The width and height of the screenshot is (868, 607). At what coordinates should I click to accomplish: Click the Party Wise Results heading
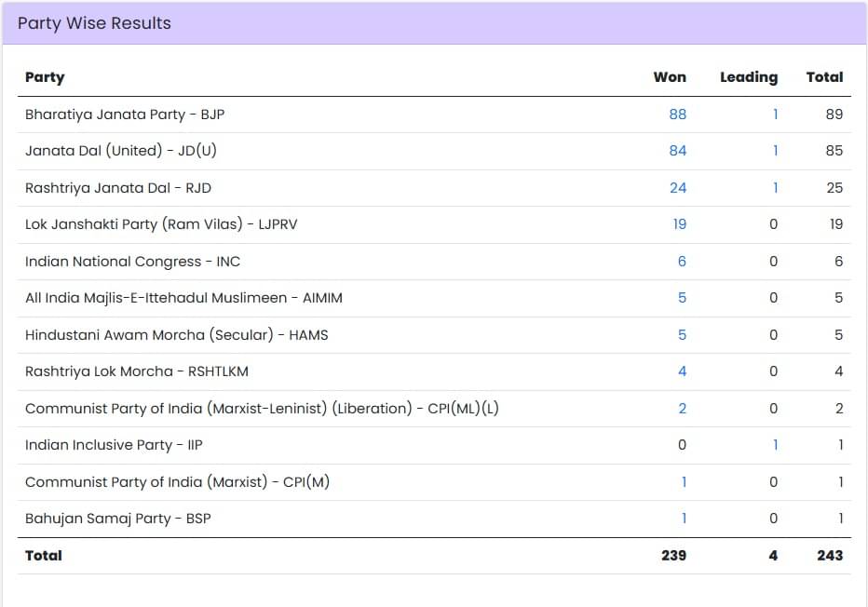tap(94, 23)
